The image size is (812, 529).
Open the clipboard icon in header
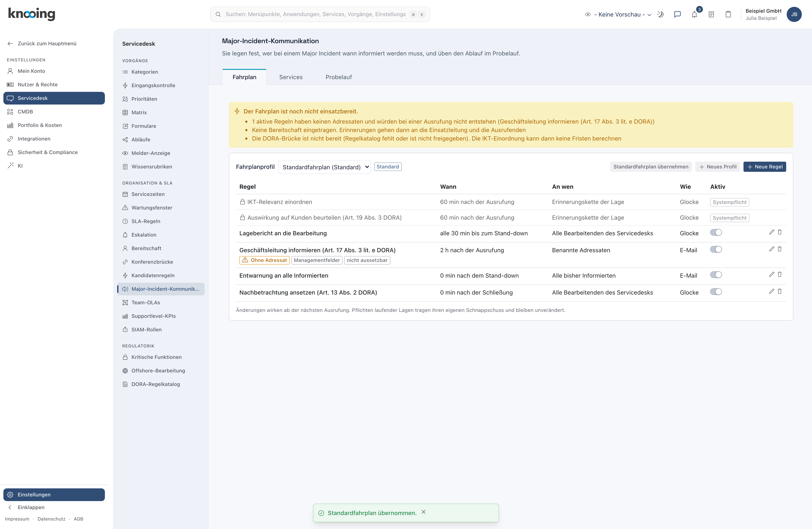tap(728, 14)
